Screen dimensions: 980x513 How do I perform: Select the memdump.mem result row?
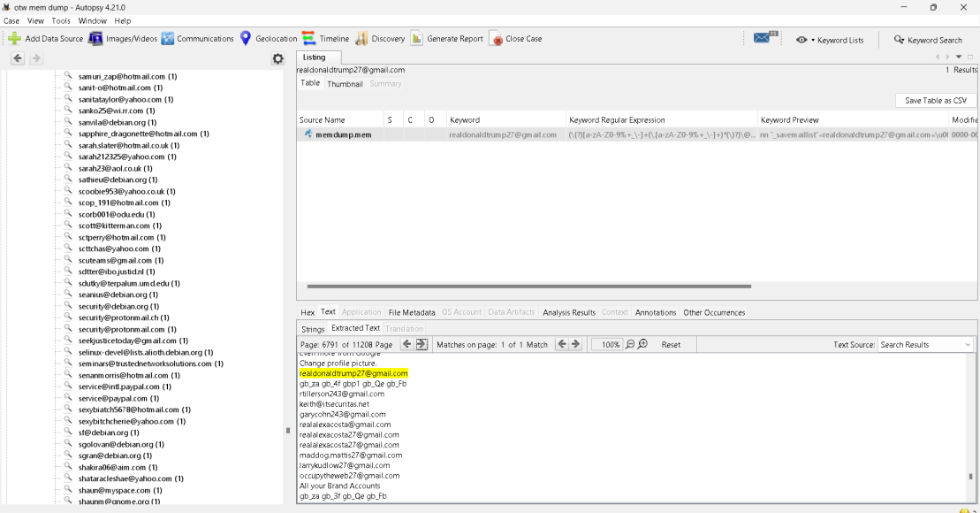(637, 134)
